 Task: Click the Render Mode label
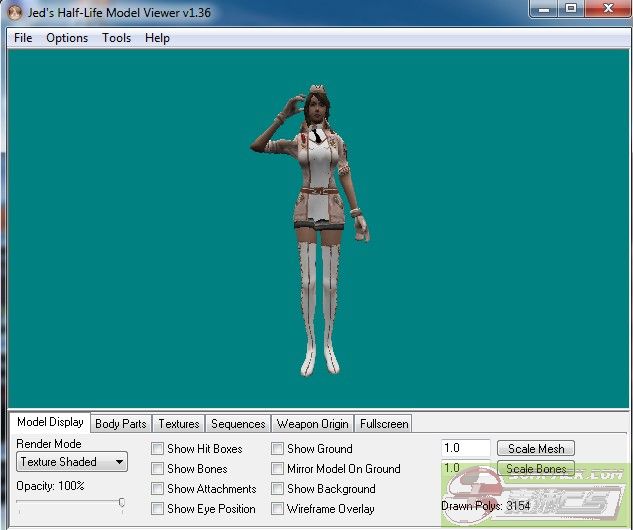point(49,444)
